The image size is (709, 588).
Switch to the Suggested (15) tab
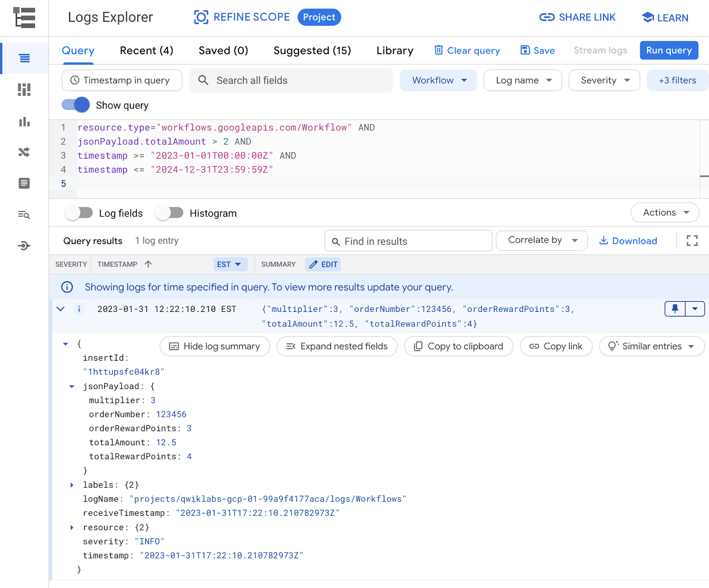[312, 51]
